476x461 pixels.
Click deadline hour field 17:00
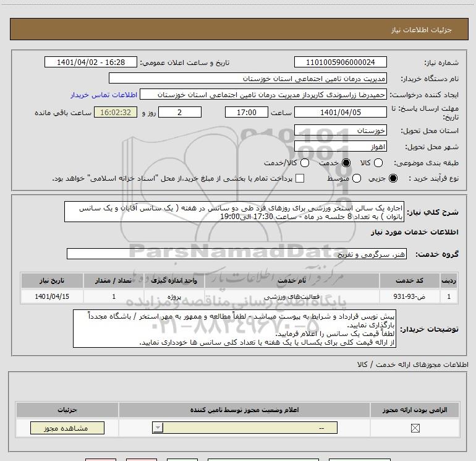pyautogui.click(x=247, y=112)
